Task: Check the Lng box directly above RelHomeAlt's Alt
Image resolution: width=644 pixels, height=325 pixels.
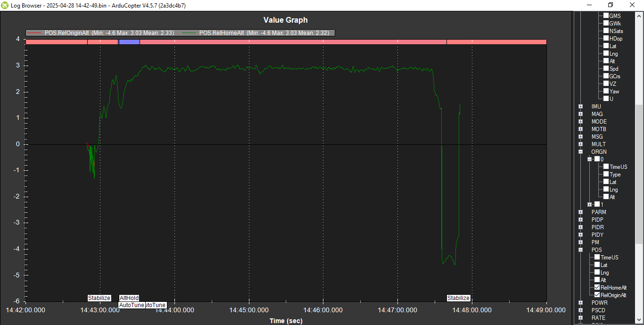Action: [x=597, y=272]
